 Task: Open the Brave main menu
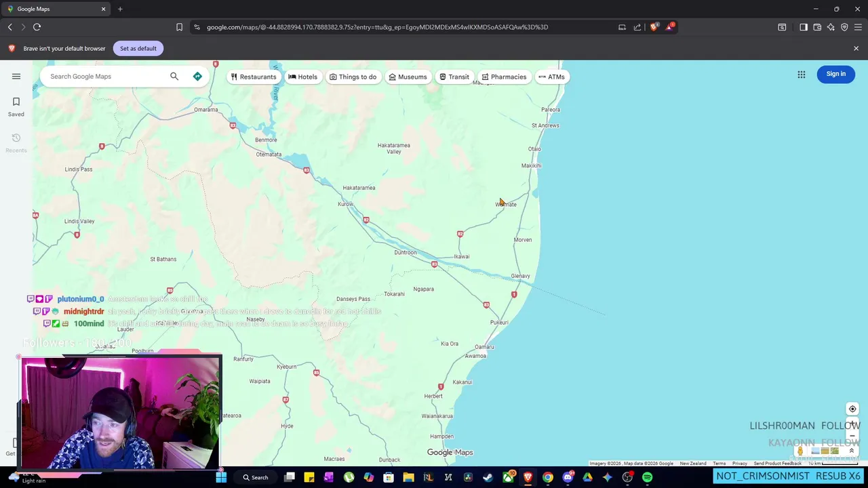(858, 27)
